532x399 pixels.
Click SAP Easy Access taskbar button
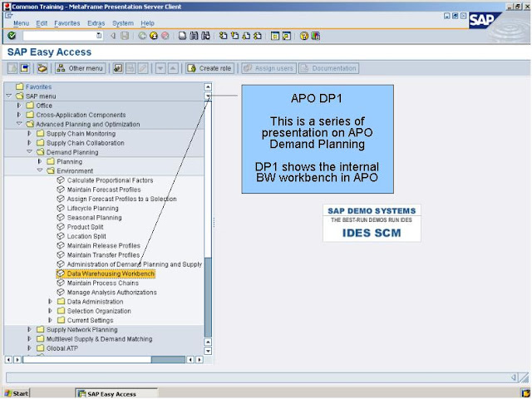116,393
